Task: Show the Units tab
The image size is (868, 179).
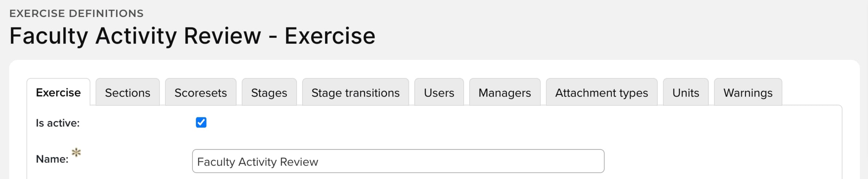Action: [685, 92]
